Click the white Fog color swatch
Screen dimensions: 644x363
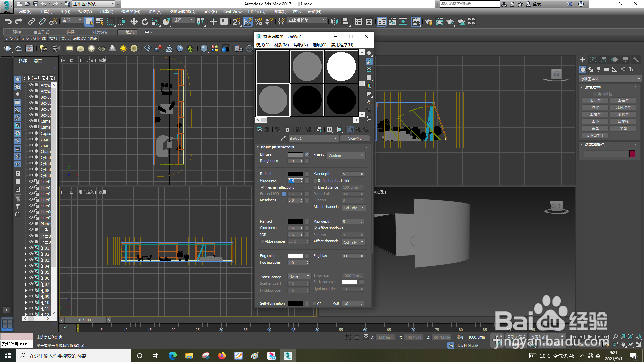(x=295, y=256)
